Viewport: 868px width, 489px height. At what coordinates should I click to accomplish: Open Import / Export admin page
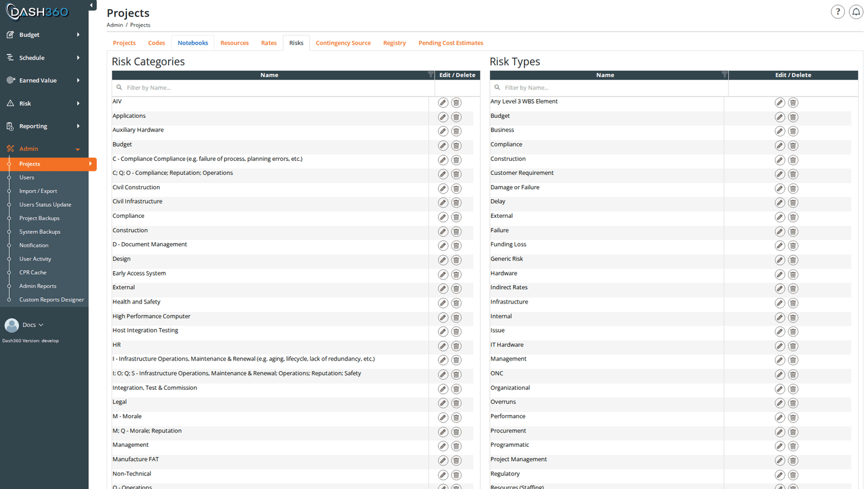pyautogui.click(x=38, y=191)
